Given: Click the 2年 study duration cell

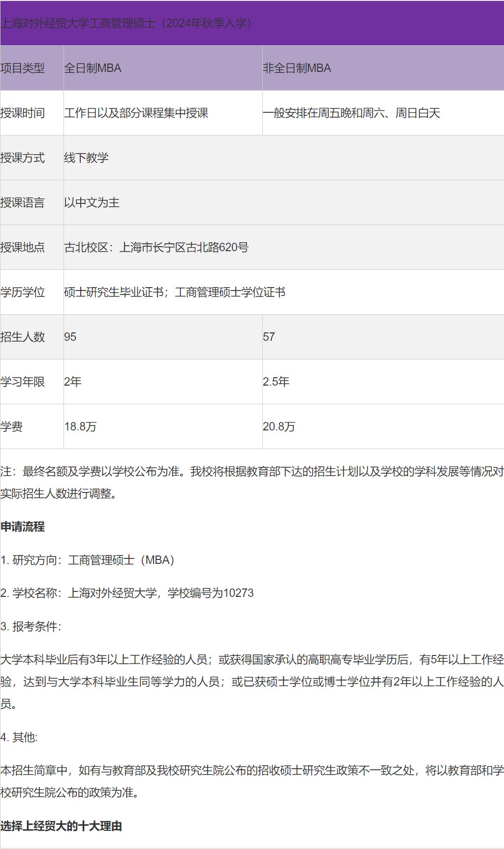Looking at the screenshot, I should click(163, 382).
